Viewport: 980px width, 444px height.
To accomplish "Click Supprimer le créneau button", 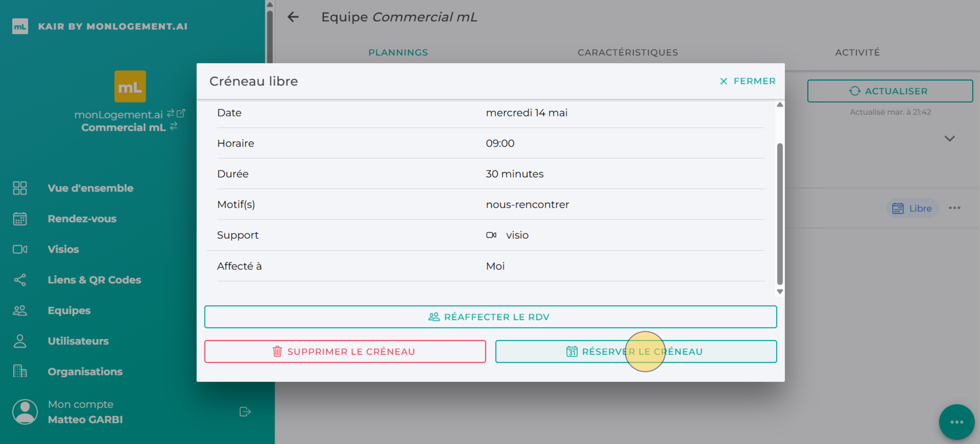I will tap(345, 352).
